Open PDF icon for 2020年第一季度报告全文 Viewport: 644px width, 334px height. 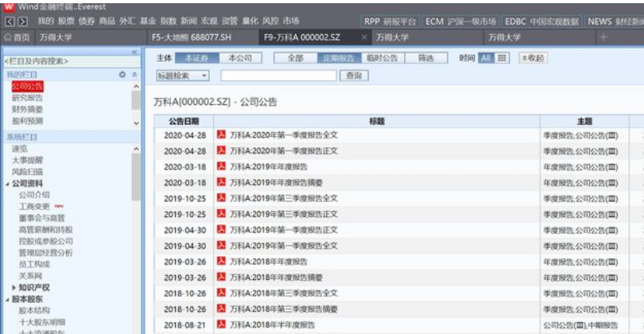221,134
